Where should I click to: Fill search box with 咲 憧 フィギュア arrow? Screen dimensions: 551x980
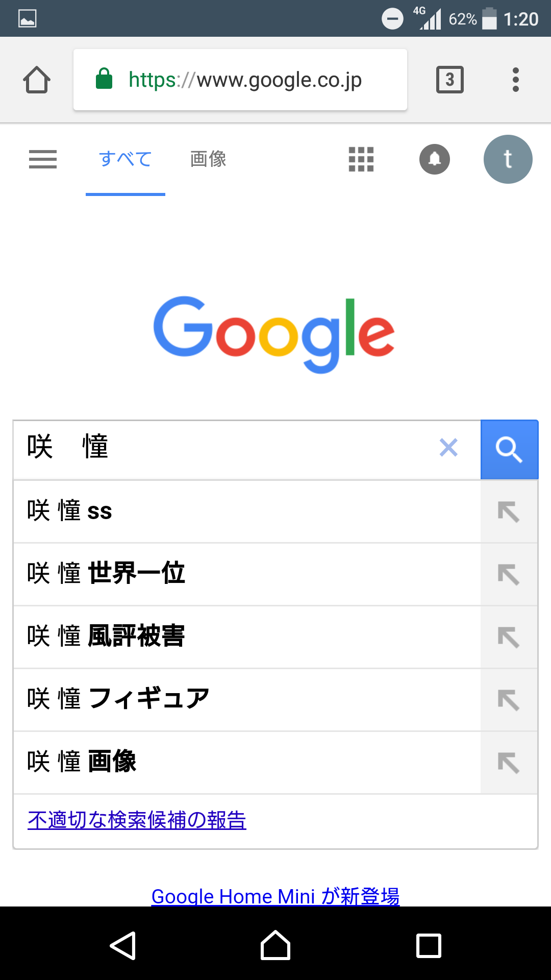pos(509,700)
